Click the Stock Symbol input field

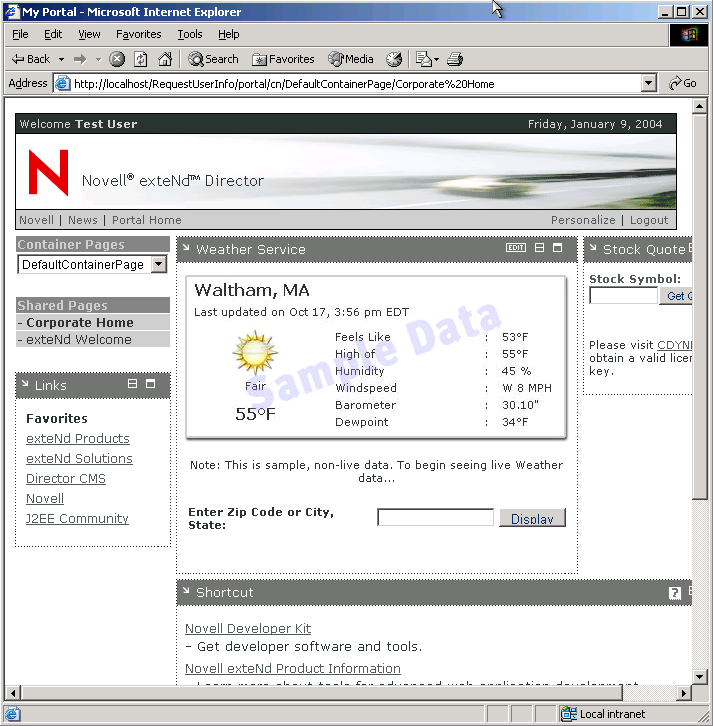[623, 295]
